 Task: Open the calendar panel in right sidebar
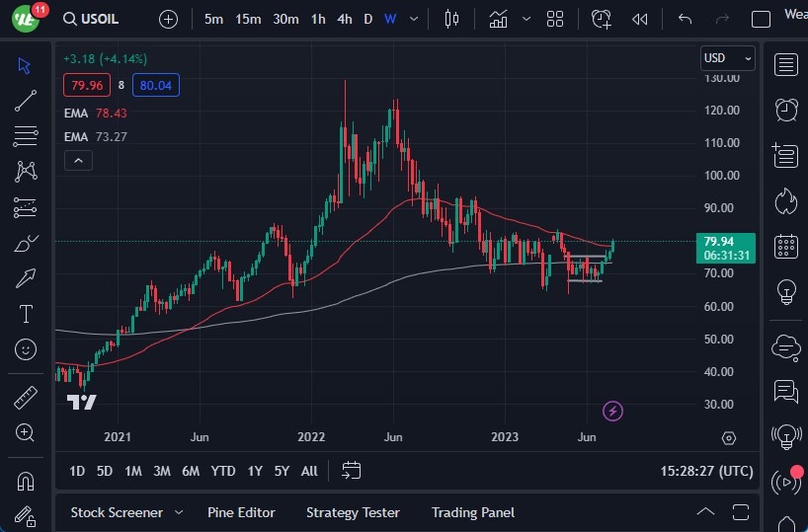[786, 246]
